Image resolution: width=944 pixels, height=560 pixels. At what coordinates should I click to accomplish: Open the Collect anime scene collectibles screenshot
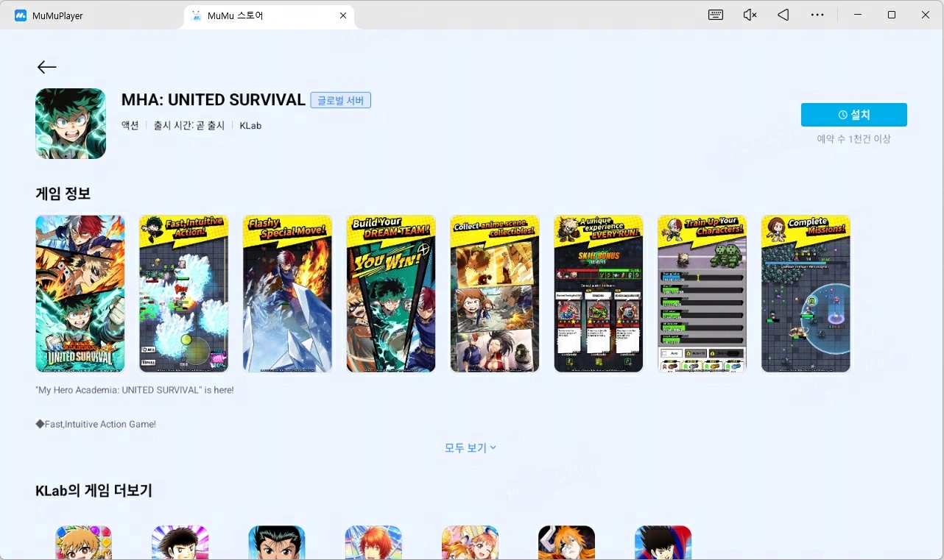tap(495, 294)
